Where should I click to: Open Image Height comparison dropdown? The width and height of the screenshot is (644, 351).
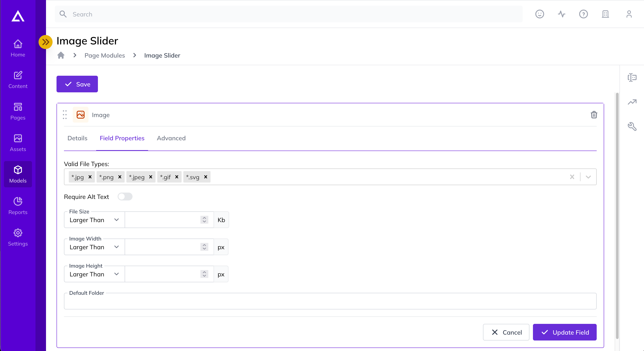pyautogui.click(x=94, y=274)
